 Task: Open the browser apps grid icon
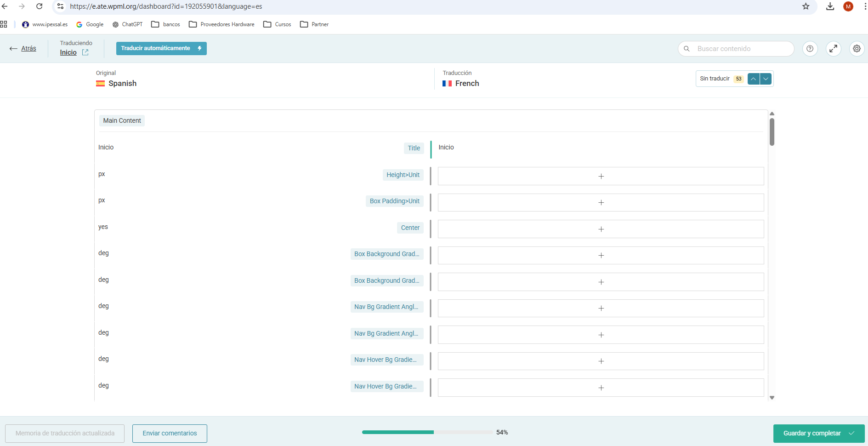coord(4,24)
